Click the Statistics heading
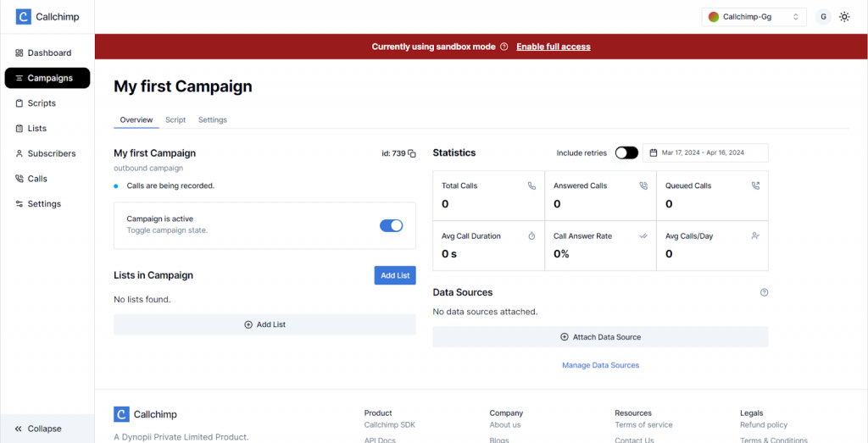Screen dimensions: 868x443 tap(454, 152)
